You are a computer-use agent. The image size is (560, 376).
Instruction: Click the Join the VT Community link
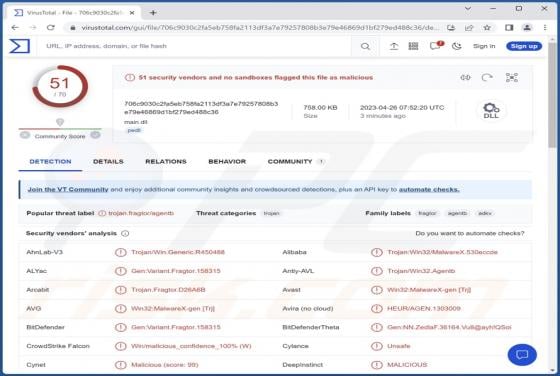point(68,189)
